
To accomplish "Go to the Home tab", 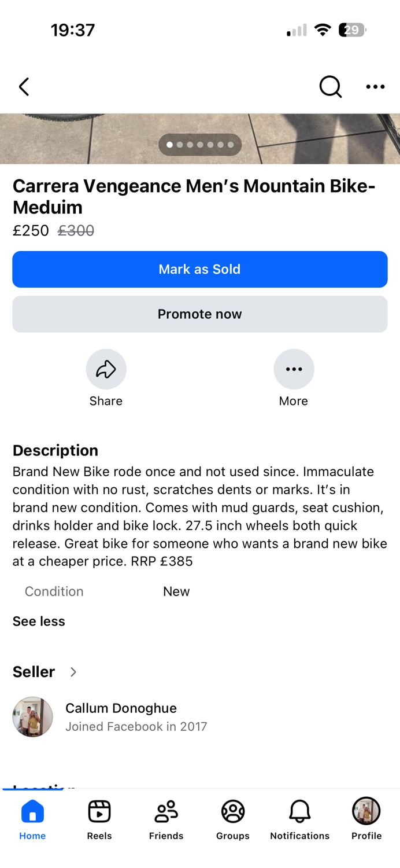I will tap(32, 819).
